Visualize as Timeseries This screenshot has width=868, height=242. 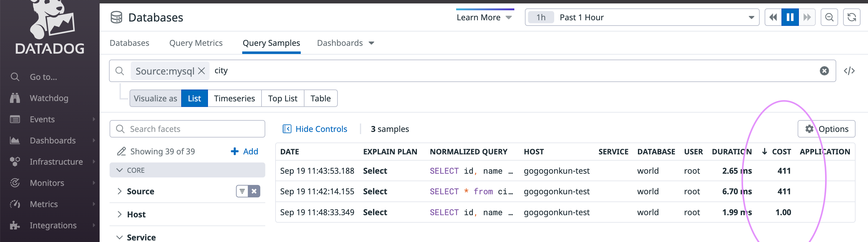[234, 98]
